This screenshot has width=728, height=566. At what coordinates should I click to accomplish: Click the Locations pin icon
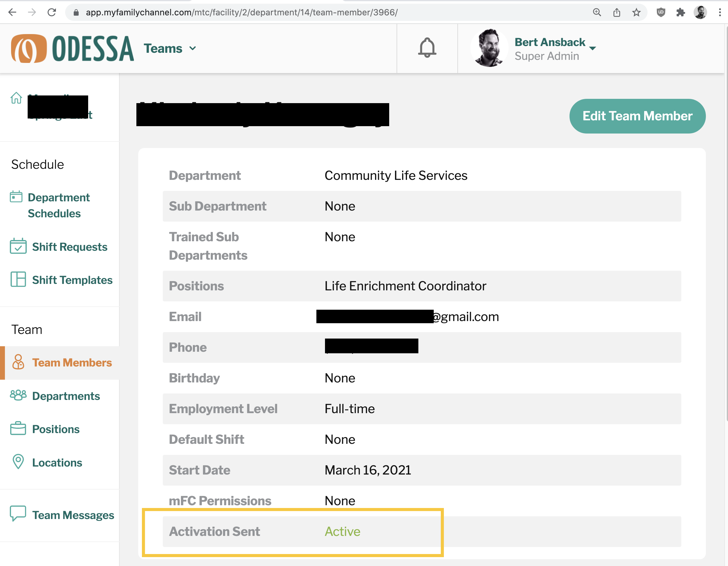pos(18,462)
